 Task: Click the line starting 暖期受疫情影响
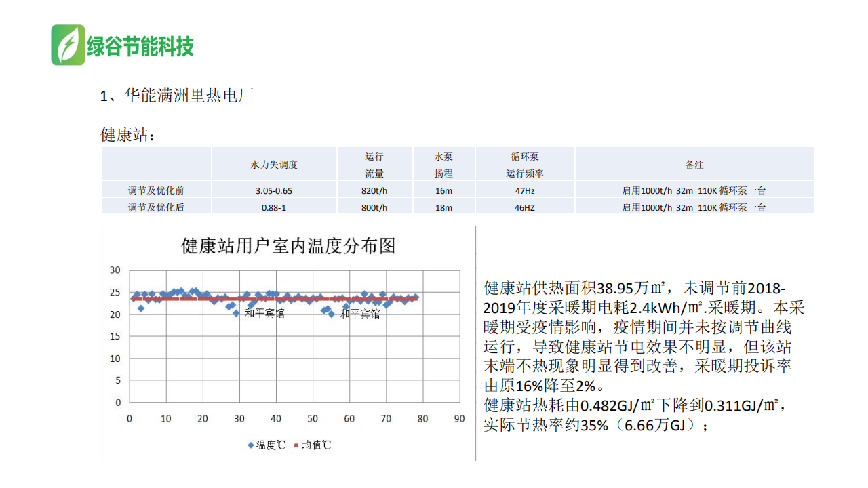pos(637,327)
